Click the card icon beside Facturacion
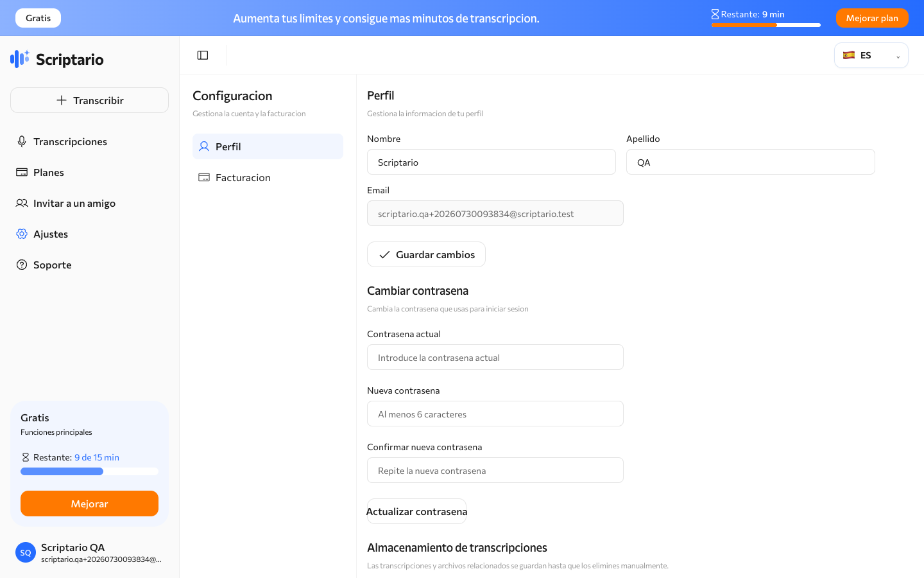Screen dimensions: 924x578 (204, 177)
